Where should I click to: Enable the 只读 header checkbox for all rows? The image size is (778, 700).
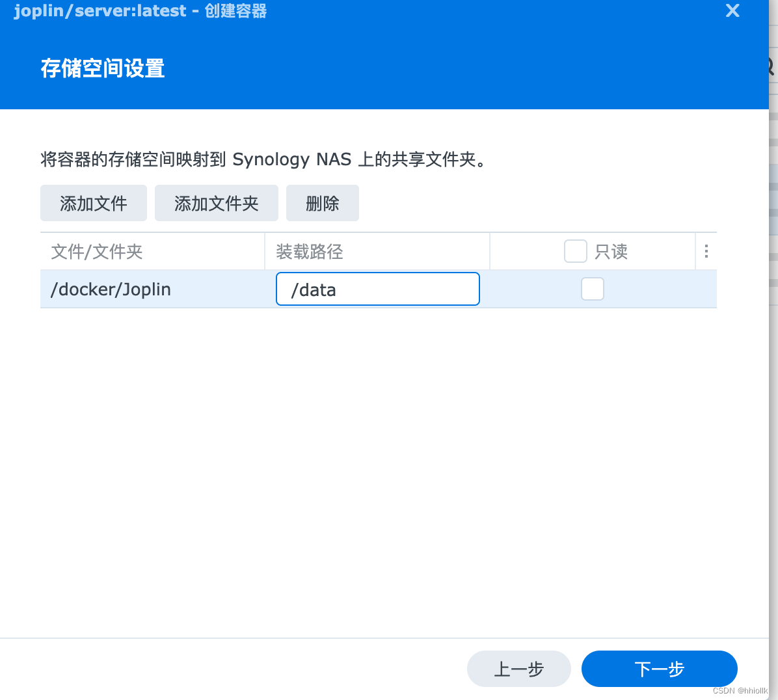pyautogui.click(x=575, y=250)
